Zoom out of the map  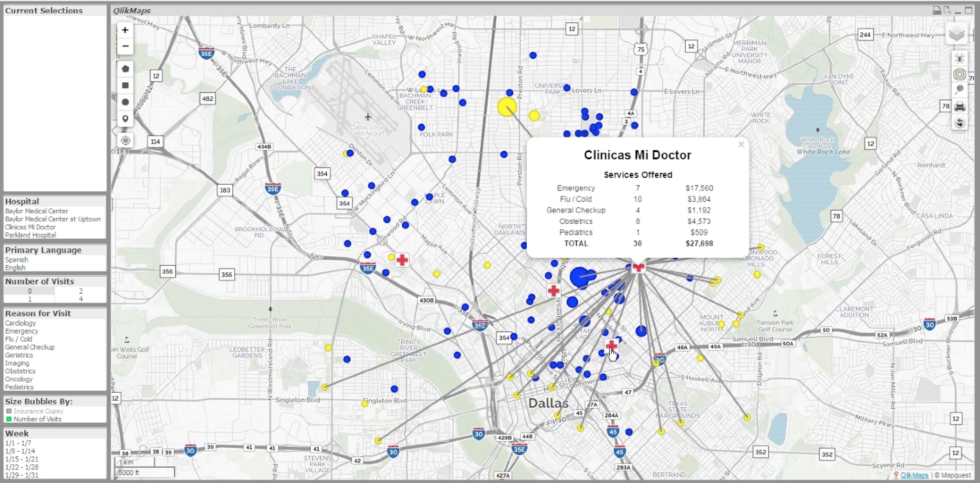(x=125, y=46)
